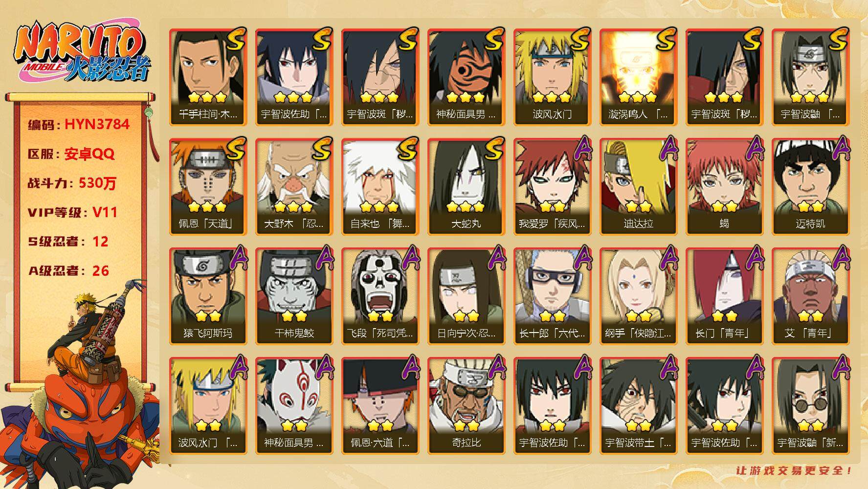Viewport: 868px width, 489px height.
Task: Choose the 迪达拉 A-rank card
Action: [638, 187]
